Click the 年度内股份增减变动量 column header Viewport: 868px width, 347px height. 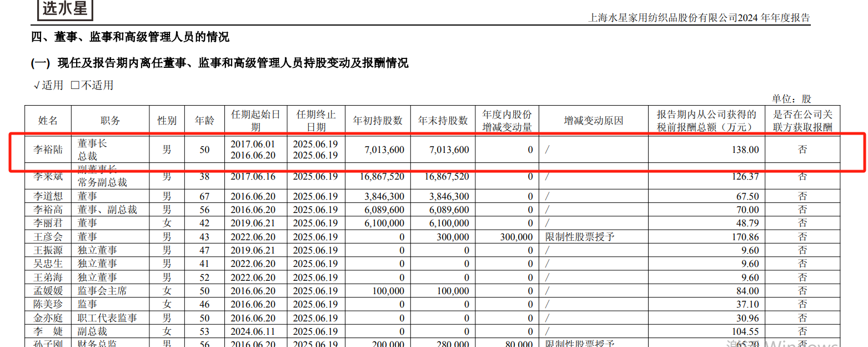(x=507, y=121)
